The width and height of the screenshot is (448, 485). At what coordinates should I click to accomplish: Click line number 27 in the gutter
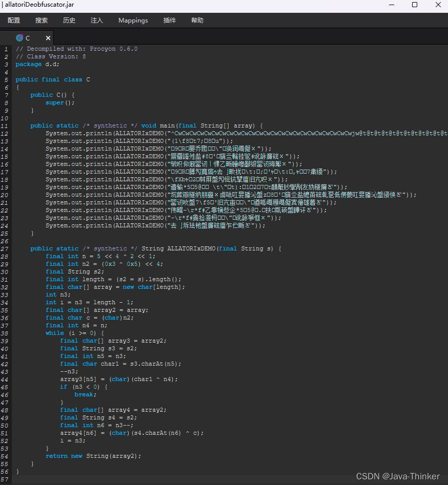4,249
